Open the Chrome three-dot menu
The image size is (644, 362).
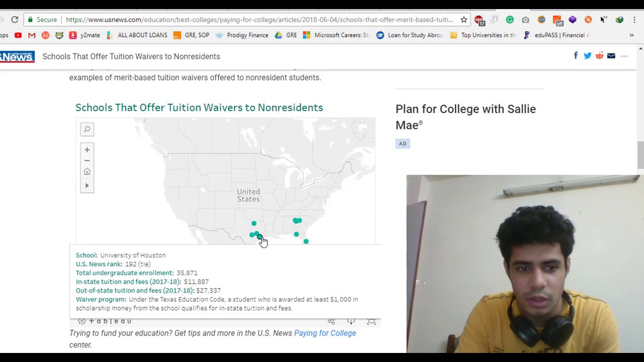point(634,20)
